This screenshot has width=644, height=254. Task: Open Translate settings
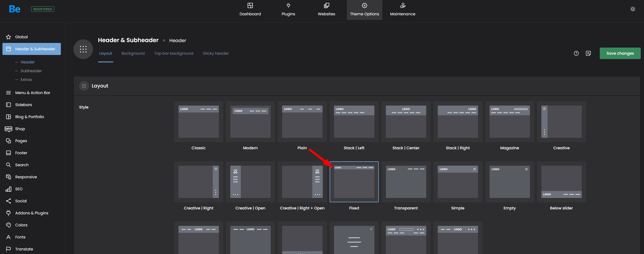32,249
